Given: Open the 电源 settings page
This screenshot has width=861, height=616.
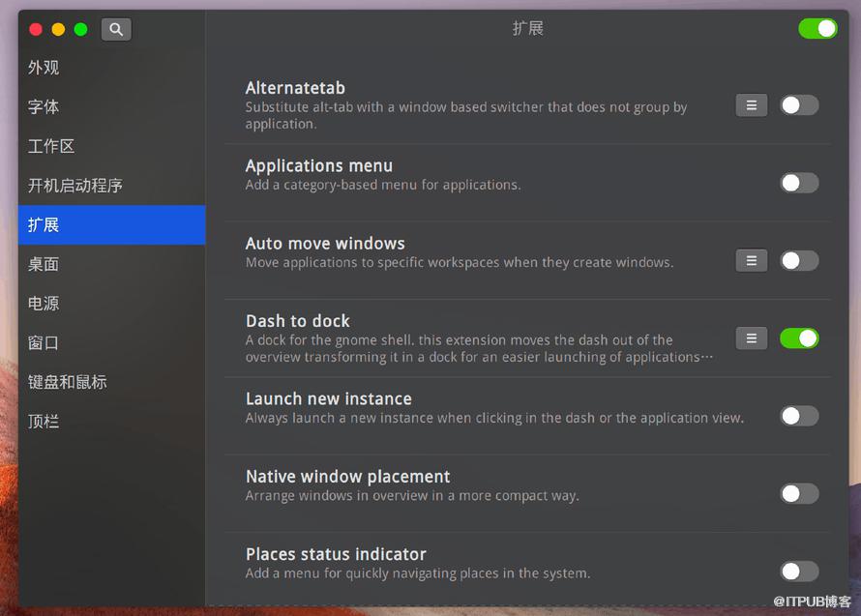Looking at the screenshot, I should click(x=112, y=304).
